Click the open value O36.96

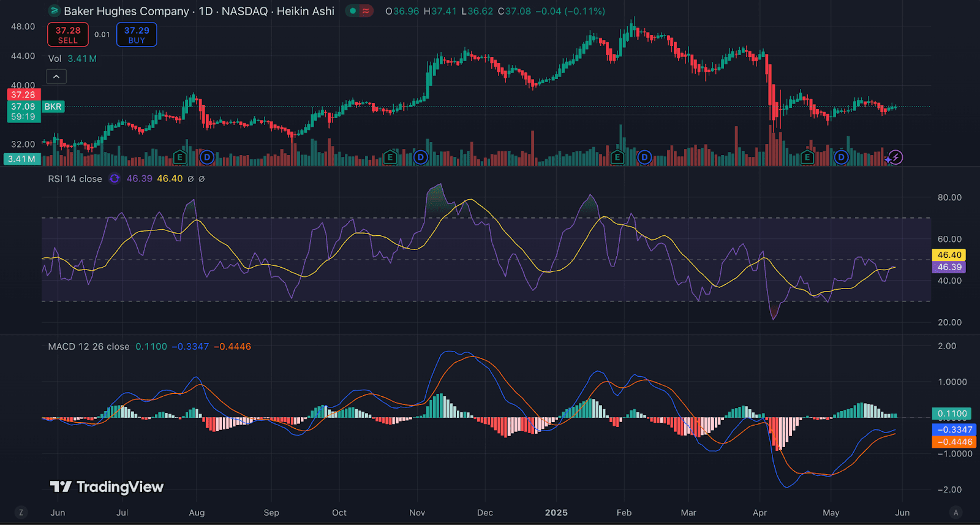pyautogui.click(x=402, y=11)
